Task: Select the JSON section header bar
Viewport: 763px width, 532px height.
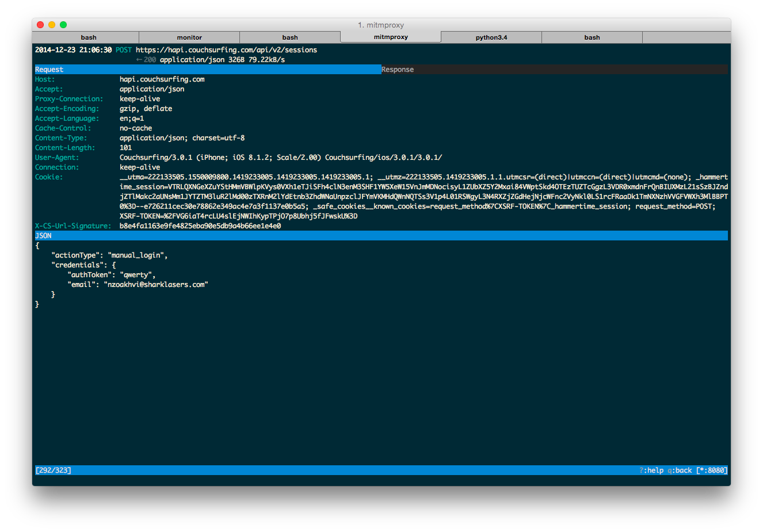Action: point(43,235)
